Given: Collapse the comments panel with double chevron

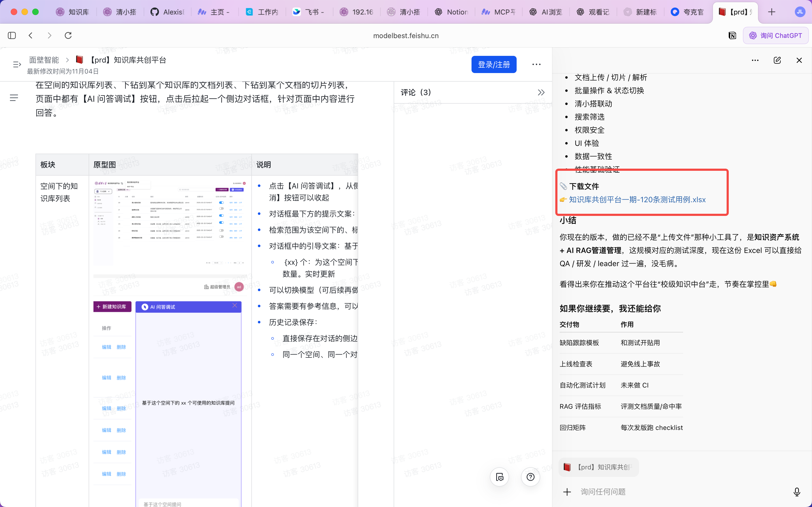Looking at the screenshot, I should pos(541,93).
